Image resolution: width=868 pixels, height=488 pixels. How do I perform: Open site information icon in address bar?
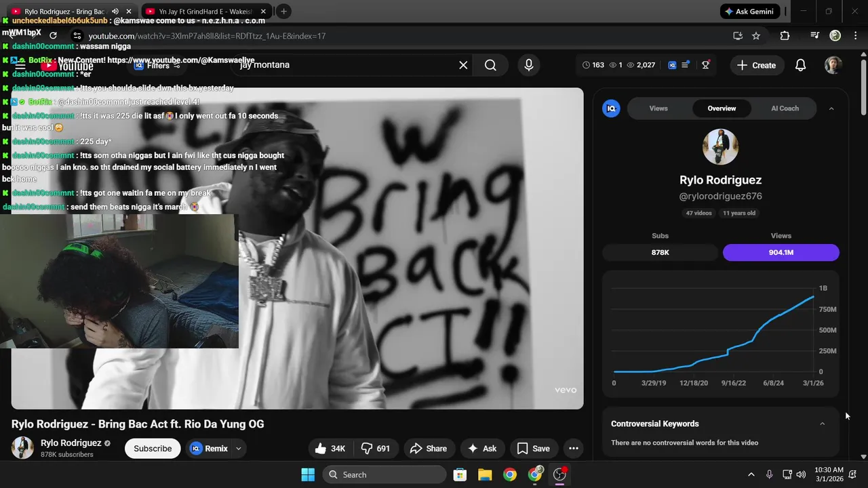tap(77, 36)
